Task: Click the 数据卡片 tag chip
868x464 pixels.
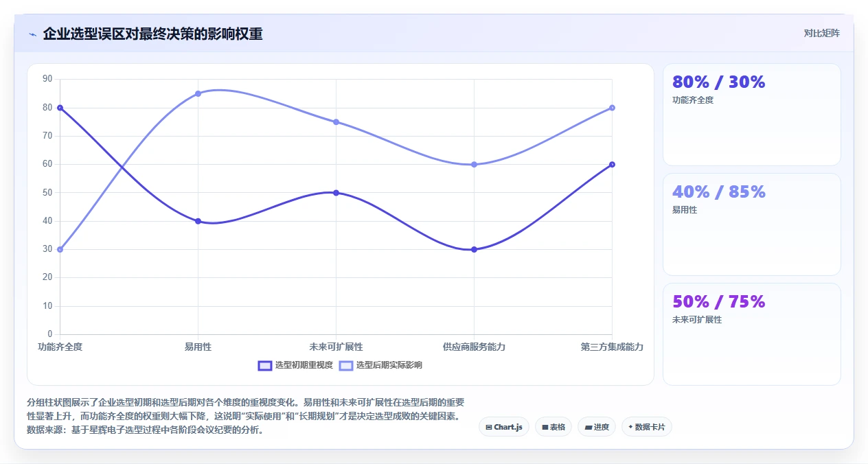Action: click(x=647, y=427)
